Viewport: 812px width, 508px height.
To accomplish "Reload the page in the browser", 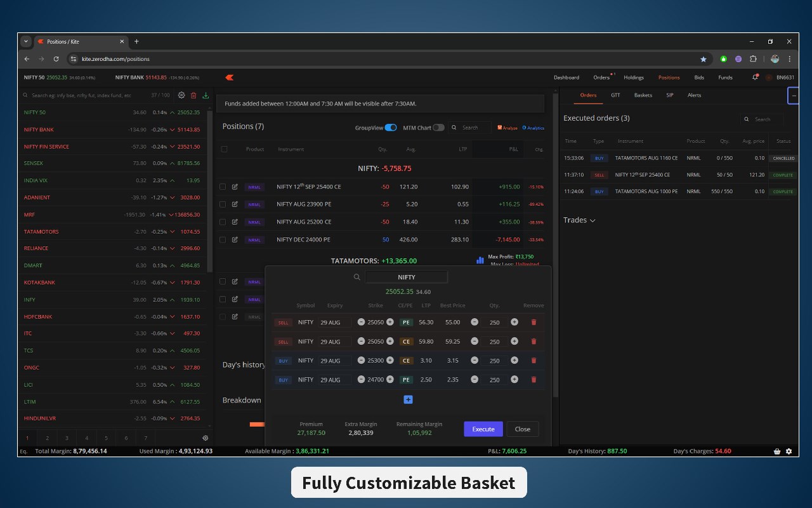I will [x=56, y=59].
